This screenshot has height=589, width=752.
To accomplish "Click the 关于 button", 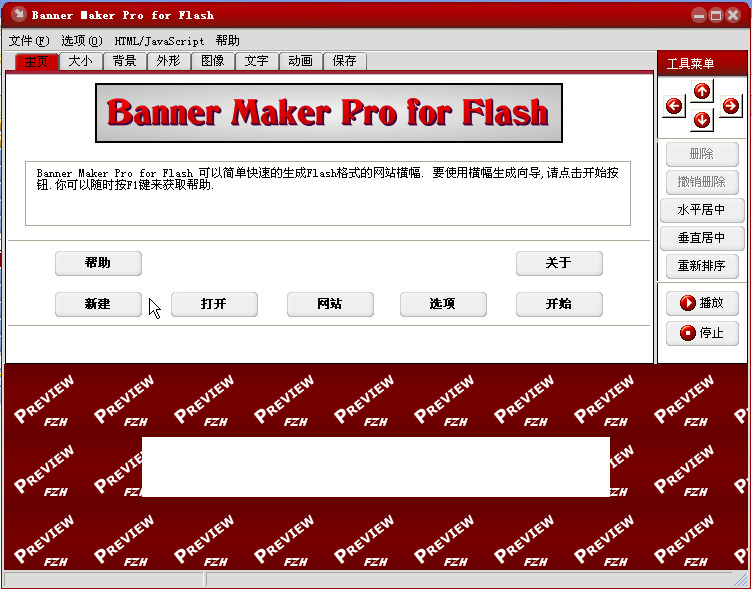I will [x=559, y=263].
